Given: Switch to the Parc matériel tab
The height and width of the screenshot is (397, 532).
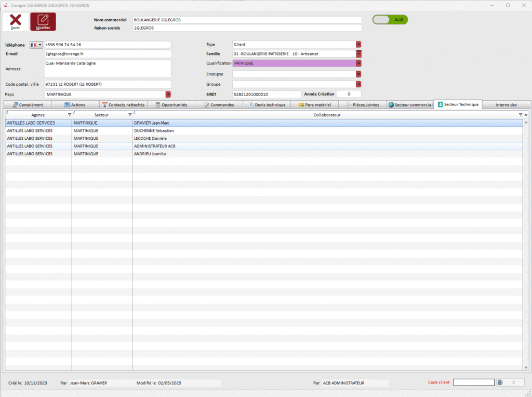Looking at the screenshot, I should click(314, 104).
